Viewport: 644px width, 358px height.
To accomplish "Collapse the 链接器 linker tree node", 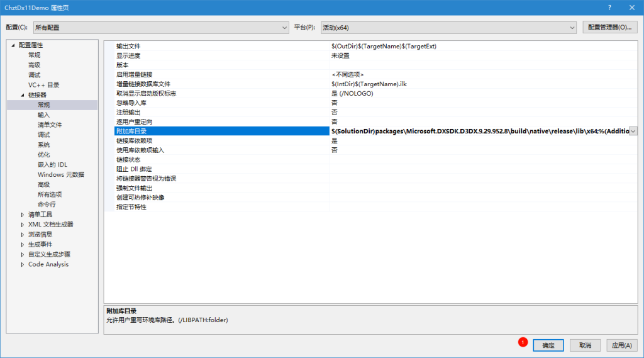I will 23,95.
